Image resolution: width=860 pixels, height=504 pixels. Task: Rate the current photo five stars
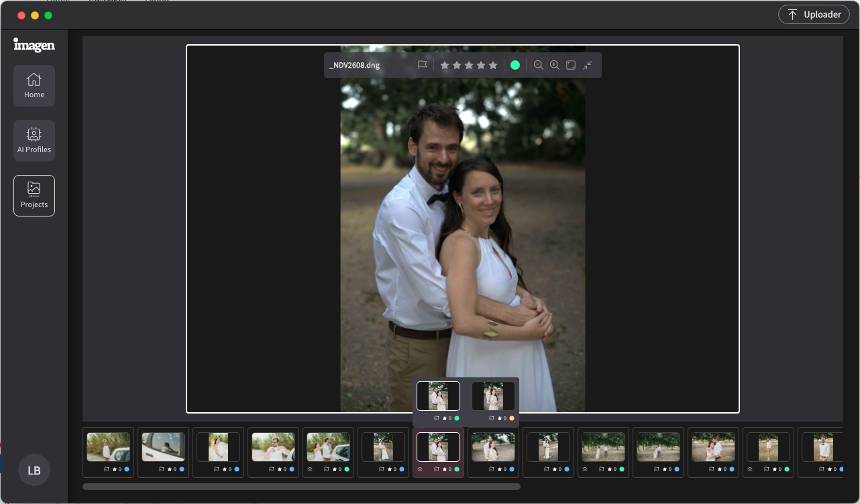pyautogui.click(x=493, y=65)
